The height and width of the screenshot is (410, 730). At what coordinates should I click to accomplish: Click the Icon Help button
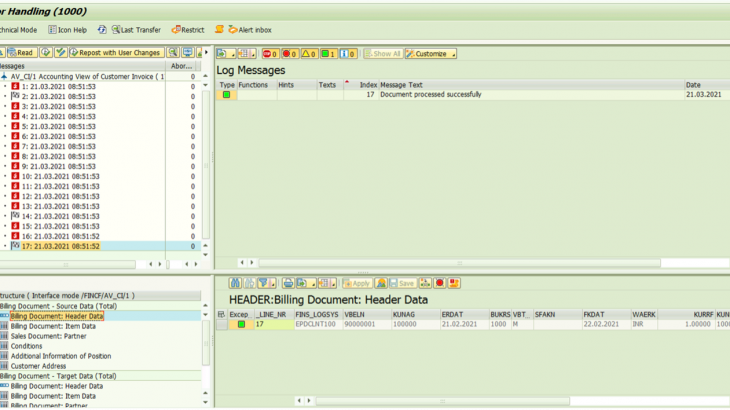click(x=68, y=30)
